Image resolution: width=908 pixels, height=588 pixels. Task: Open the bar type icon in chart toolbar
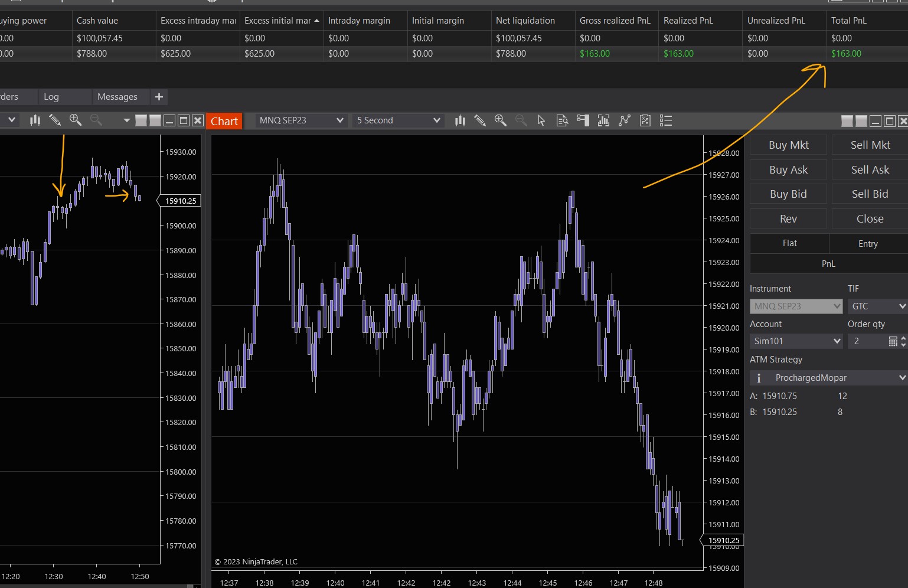click(x=460, y=120)
